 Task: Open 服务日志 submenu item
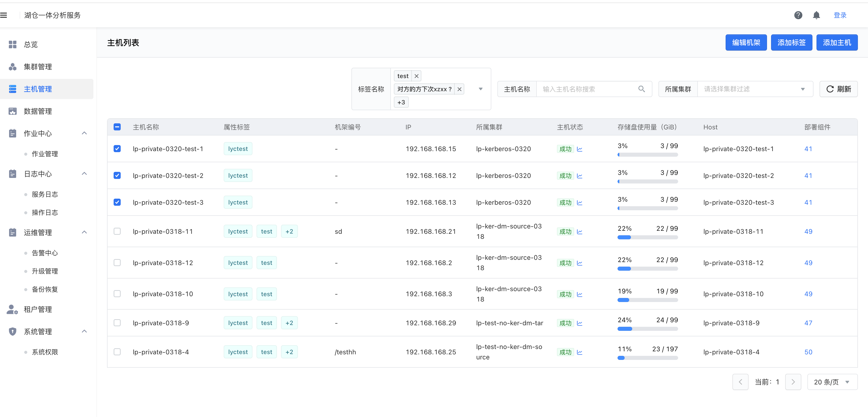pyautogui.click(x=45, y=194)
